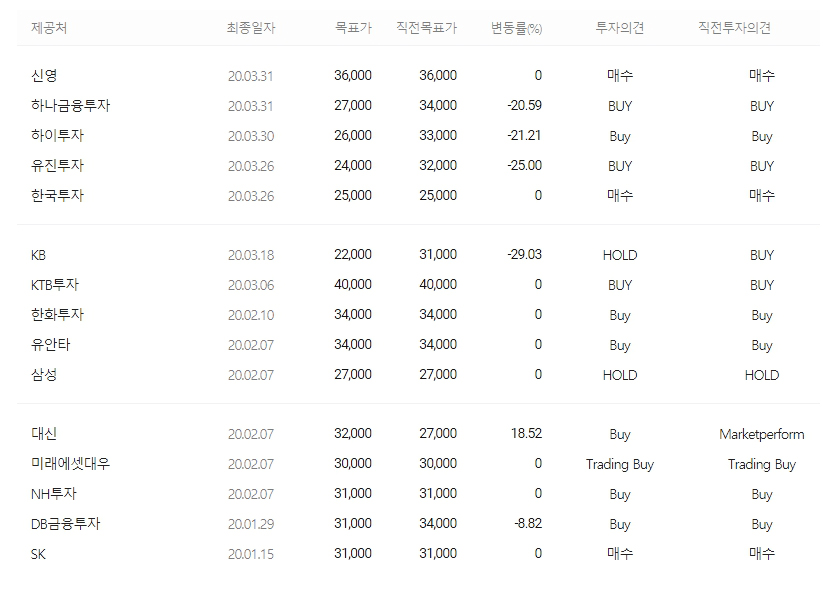Viewport: 830px width, 589px height.
Task: Click the 직전투자의견 column header
Action: tap(734, 28)
